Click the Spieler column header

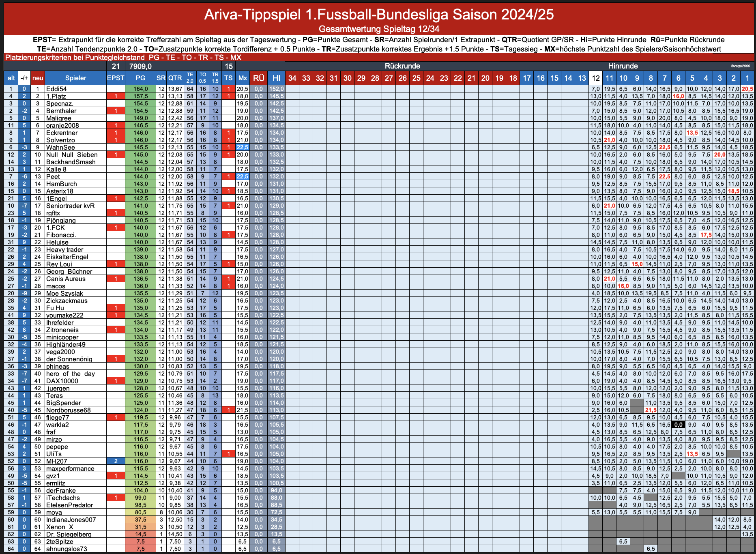75,78
